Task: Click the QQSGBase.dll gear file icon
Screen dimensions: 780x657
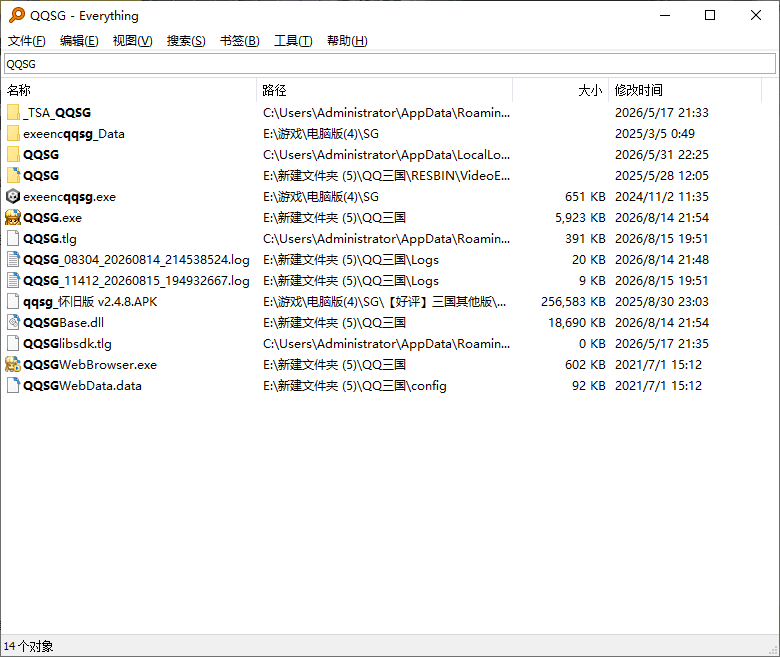Action: pos(13,322)
